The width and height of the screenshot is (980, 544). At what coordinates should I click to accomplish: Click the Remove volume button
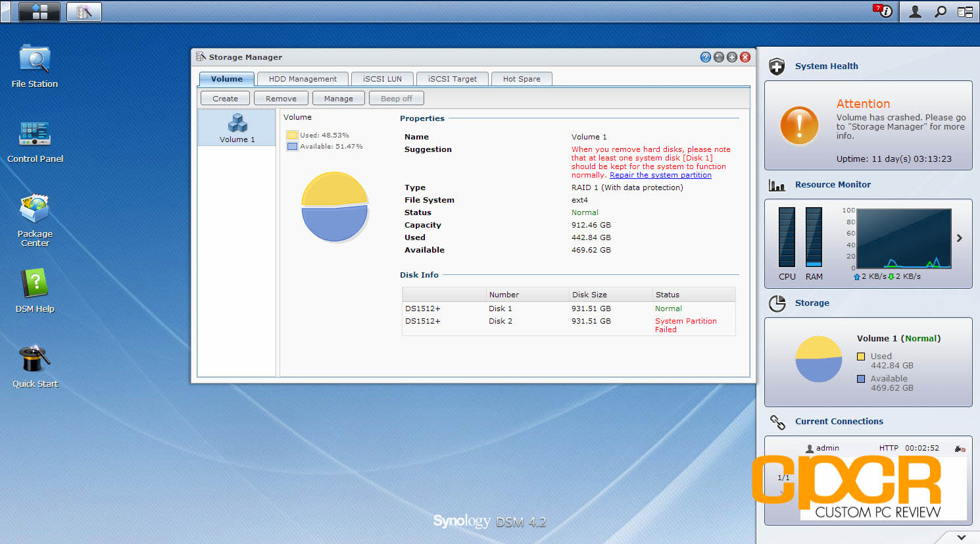tap(281, 99)
